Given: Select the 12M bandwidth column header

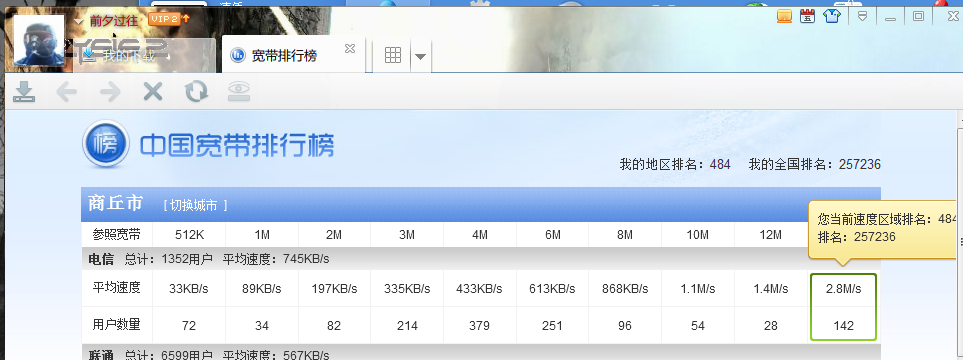Looking at the screenshot, I should point(770,235).
